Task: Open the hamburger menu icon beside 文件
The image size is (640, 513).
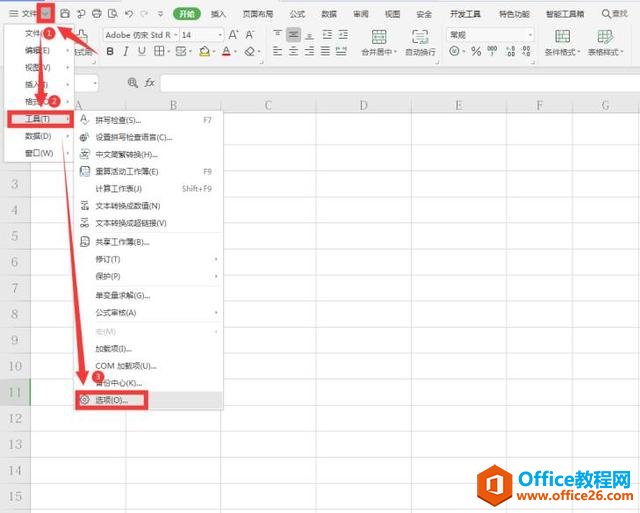Action: (13, 13)
